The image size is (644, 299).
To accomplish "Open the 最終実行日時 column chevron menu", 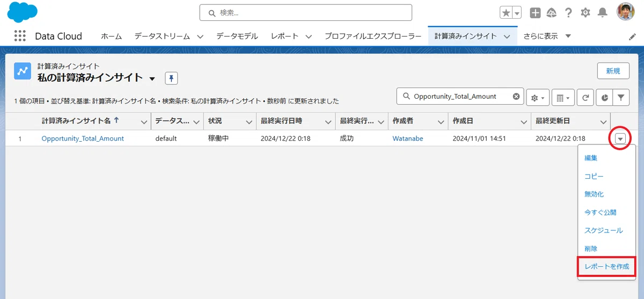I will point(328,122).
